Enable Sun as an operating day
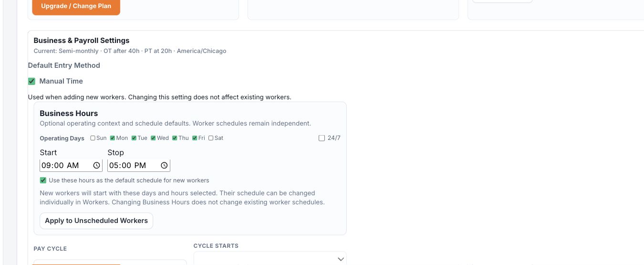The height and width of the screenshot is (265, 644). click(x=93, y=138)
